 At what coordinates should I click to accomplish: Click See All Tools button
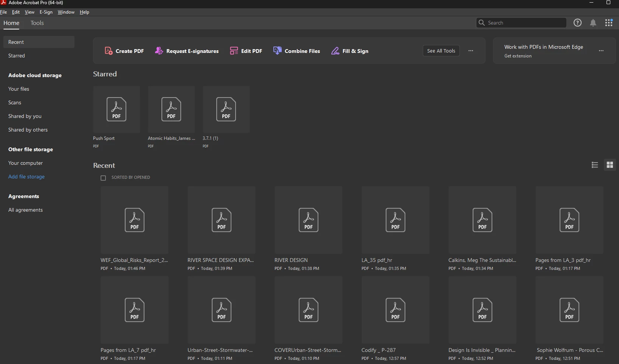coord(441,51)
